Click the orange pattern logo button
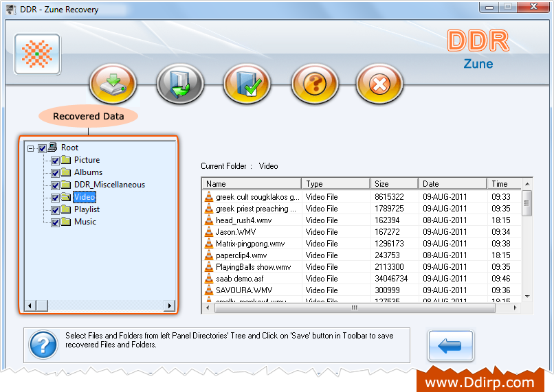Screen dimensions: 554x392 click(x=37, y=54)
